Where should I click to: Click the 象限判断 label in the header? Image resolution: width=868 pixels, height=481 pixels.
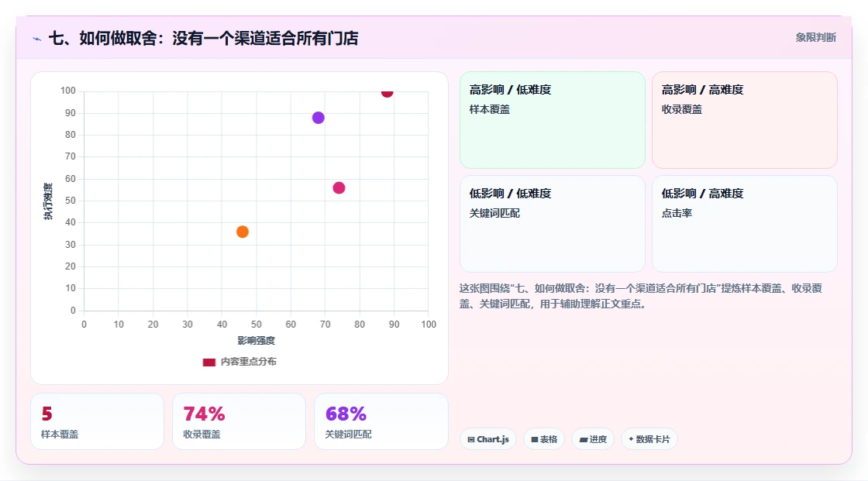pyautogui.click(x=815, y=38)
